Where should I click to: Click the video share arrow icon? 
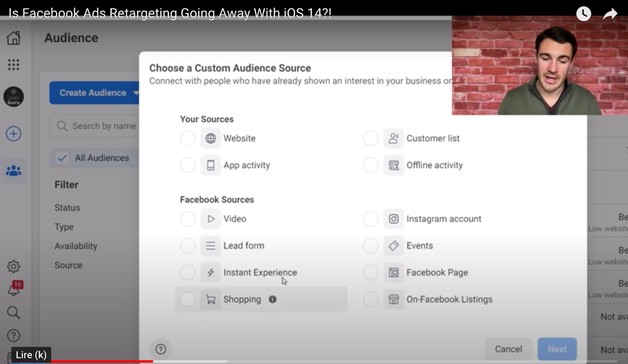tap(610, 15)
